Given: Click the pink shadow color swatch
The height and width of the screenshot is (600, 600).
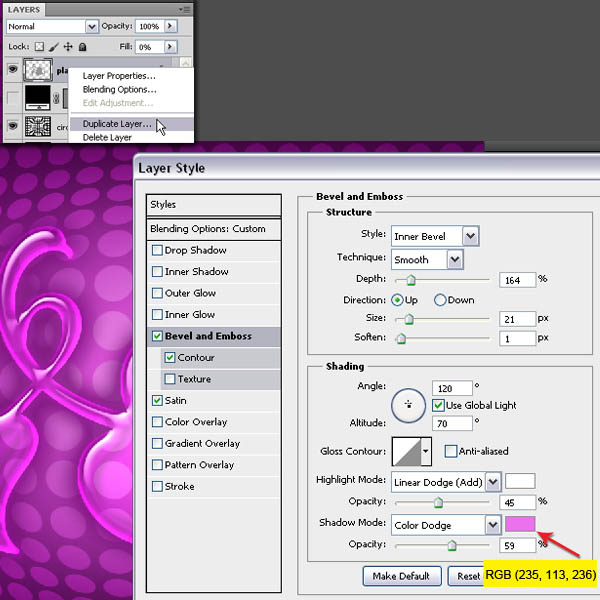Looking at the screenshot, I should (x=520, y=525).
